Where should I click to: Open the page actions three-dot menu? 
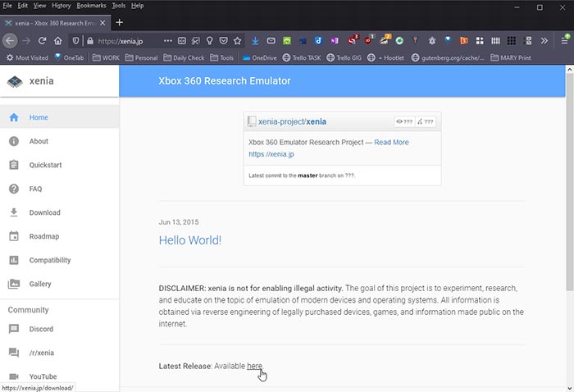point(167,40)
